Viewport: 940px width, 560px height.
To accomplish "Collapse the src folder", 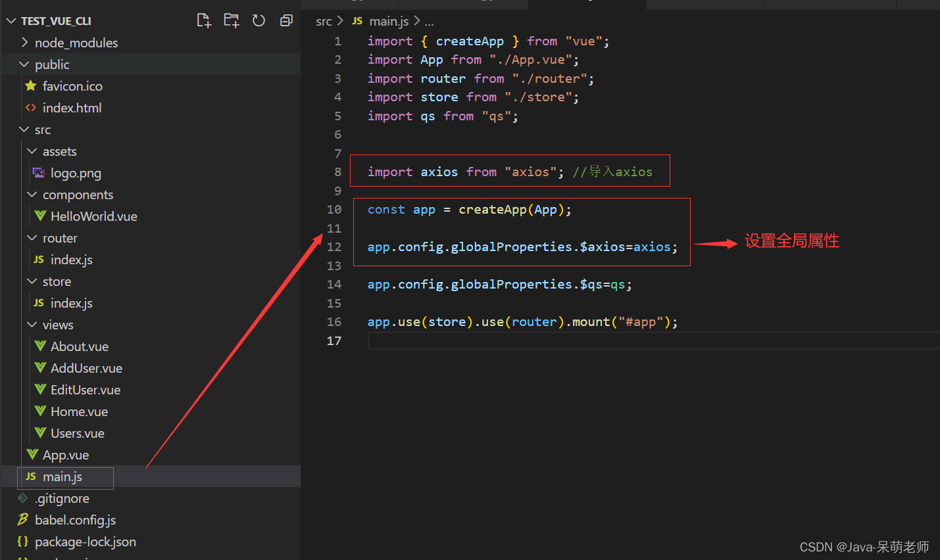I will [24, 129].
